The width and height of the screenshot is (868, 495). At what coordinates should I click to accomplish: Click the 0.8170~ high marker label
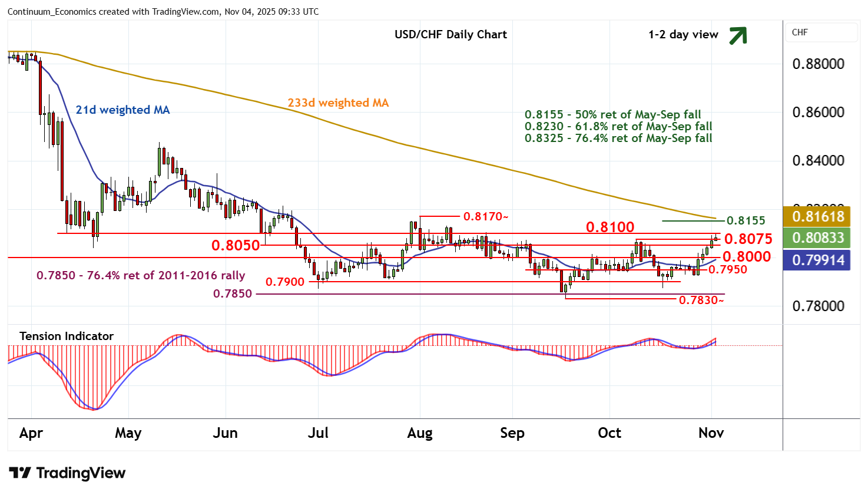coord(485,216)
